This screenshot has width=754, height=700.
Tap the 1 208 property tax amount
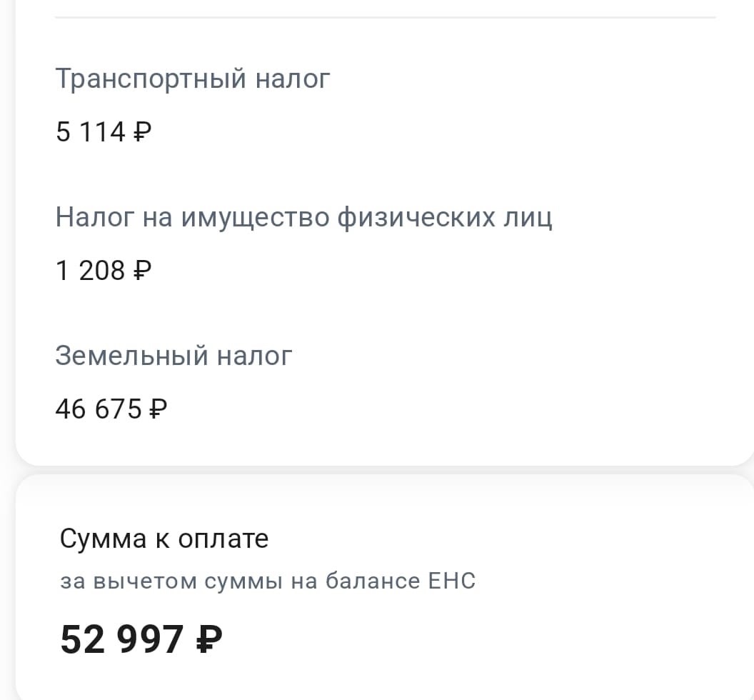91,271
